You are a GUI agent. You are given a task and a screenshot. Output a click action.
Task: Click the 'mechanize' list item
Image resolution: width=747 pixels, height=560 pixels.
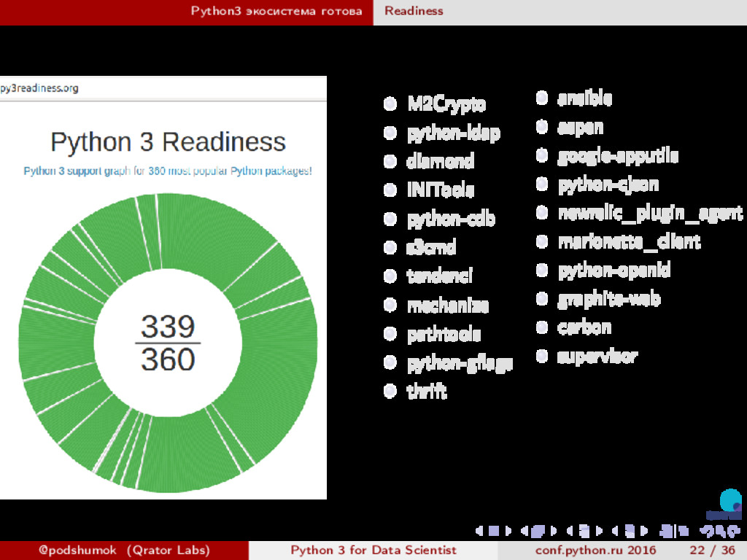tap(448, 306)
